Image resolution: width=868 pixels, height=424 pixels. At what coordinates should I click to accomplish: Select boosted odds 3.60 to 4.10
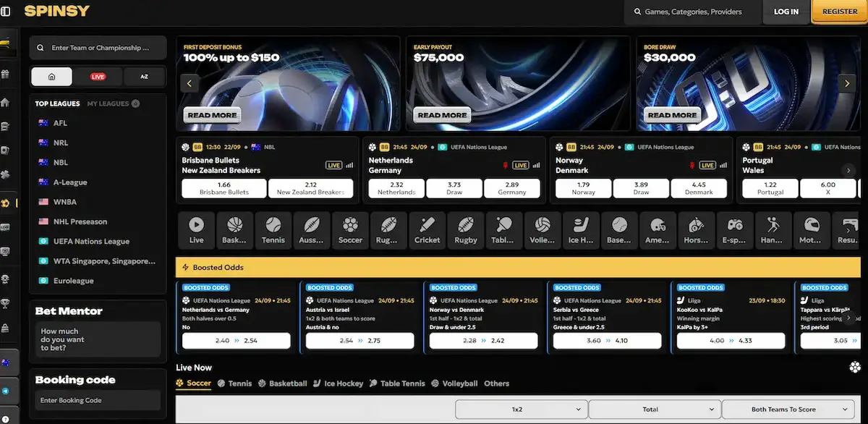[607, 341]
